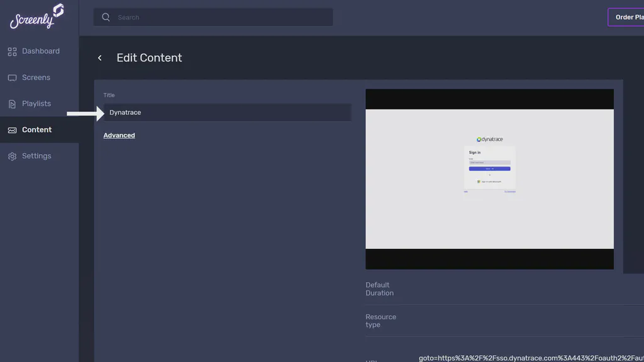Select the Content card icon in sidebar
The image size is (644, 362).
tap(12, 129)
